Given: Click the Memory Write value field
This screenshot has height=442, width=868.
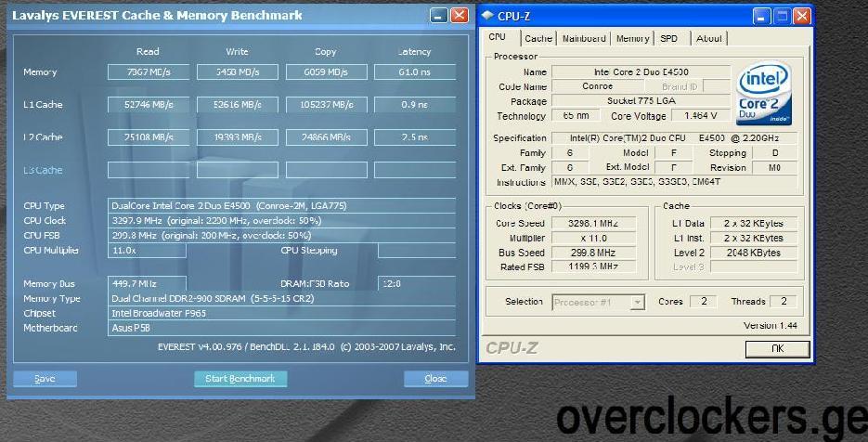Looking at the screenshot, I should click(238, 72).
